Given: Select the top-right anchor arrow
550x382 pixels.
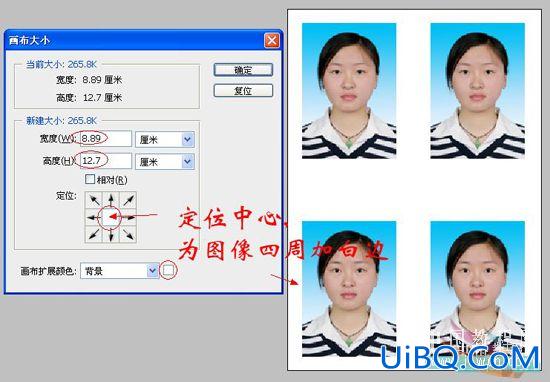Looking at the screenshot, I should point(128,200).
